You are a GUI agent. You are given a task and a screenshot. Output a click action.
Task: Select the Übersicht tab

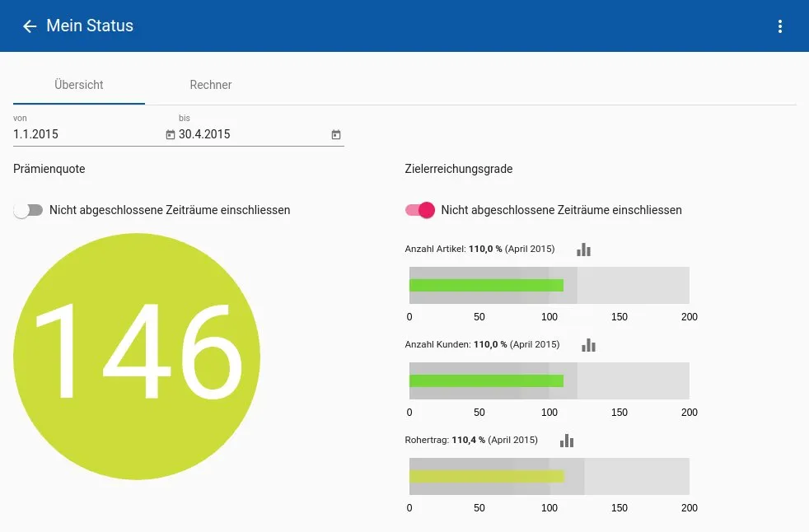point(79,85)
